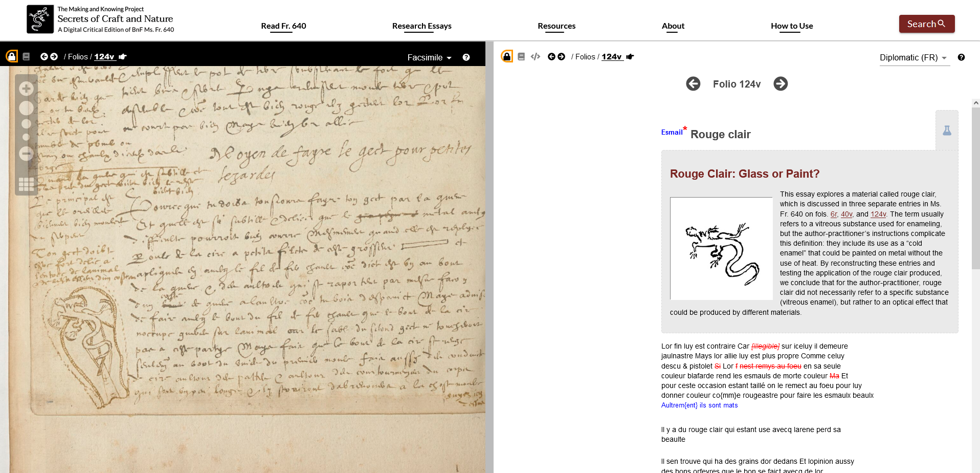
Task: Click the Folios breadcrumb in the facsimile pane
Action: coord(78,57)
